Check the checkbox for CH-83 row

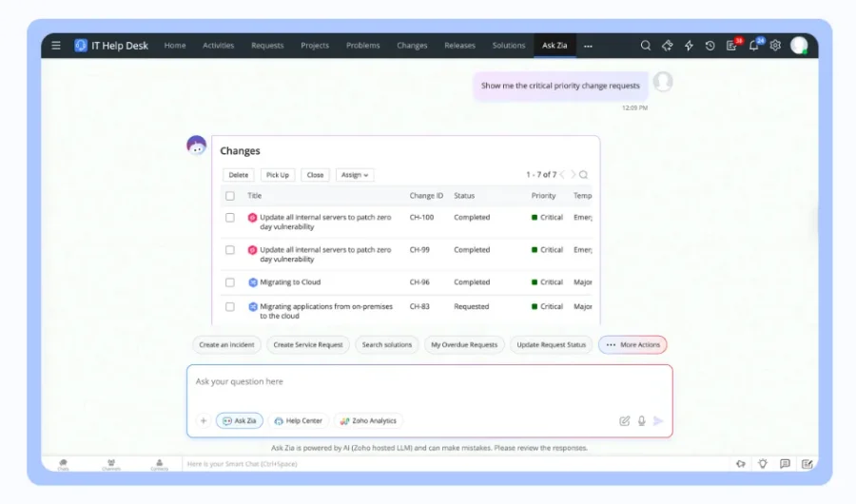click(230, 307)
